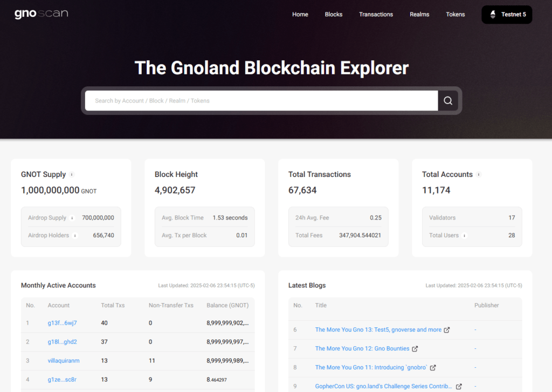This screenshot has width=552, height=392.
Task: Open the Blocks page
Action: (x=333, y=15)
